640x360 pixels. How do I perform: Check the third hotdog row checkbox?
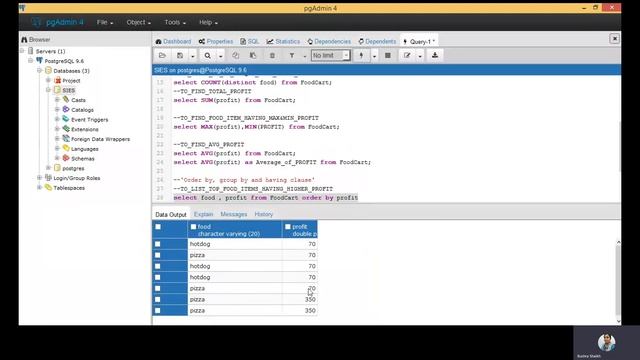[158, 277]
